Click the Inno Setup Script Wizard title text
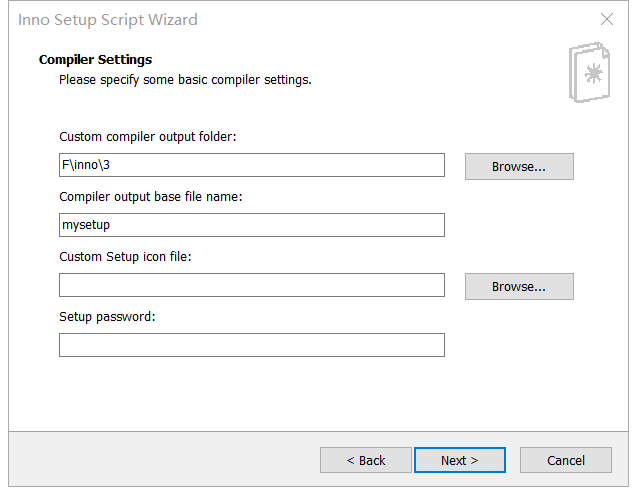This screenshot has height=495, width=637. click(x=108, y=20)
